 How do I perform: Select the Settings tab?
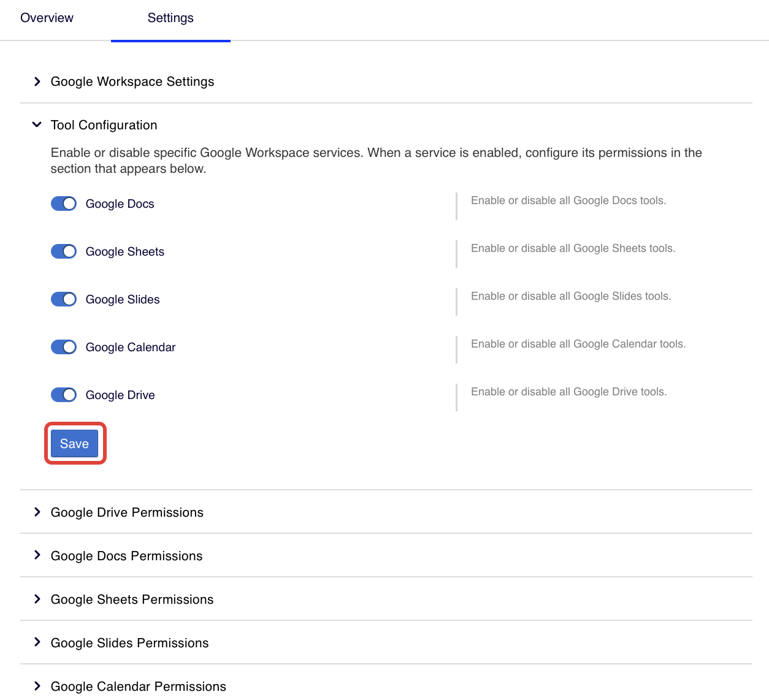170,18
